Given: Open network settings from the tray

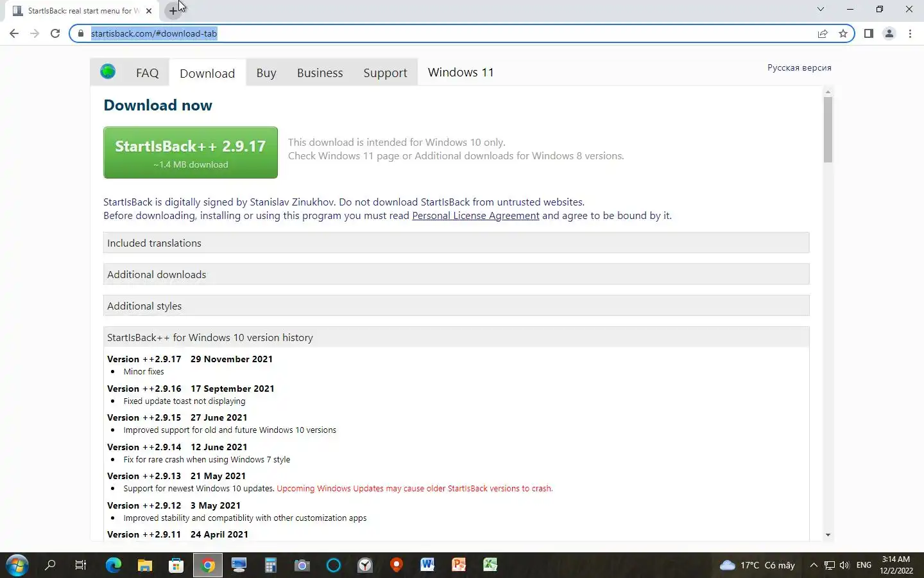Looking at the screenshot, I should coord(830,565).
